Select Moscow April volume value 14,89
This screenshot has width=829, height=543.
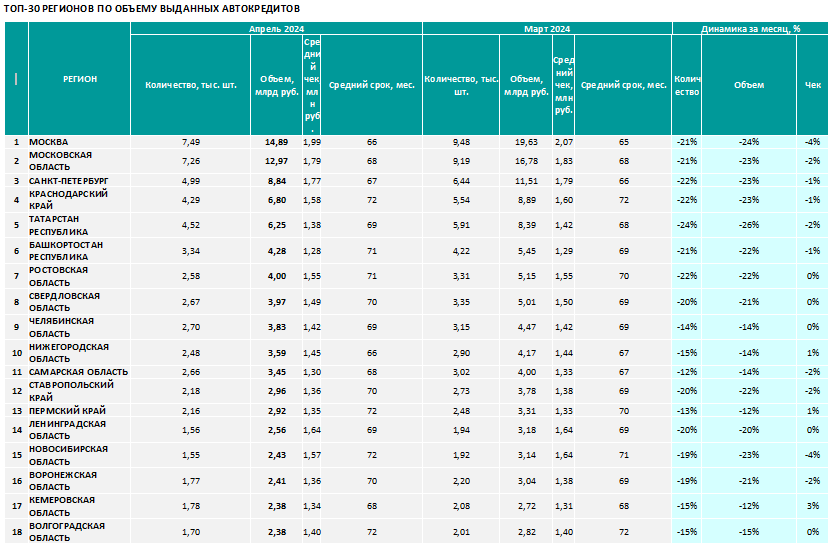[x=277, y=142]
